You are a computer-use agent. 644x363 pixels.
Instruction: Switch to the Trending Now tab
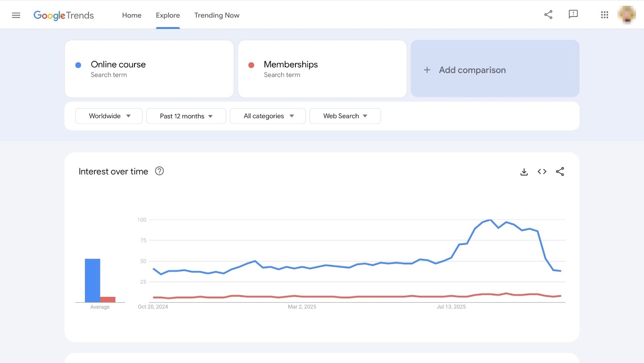[217, 15]
